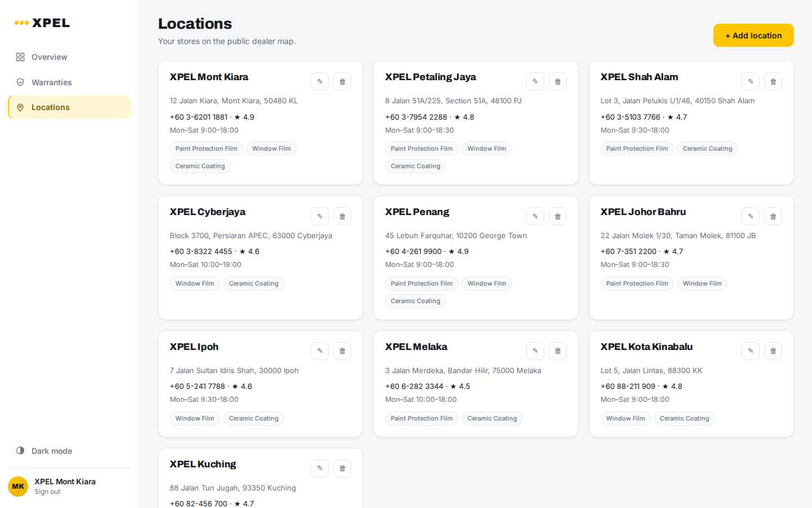Click the XPEL Mont Kiara account name
Image resolution: width=812 pixels, height=508 pixels.
[65, 481]
